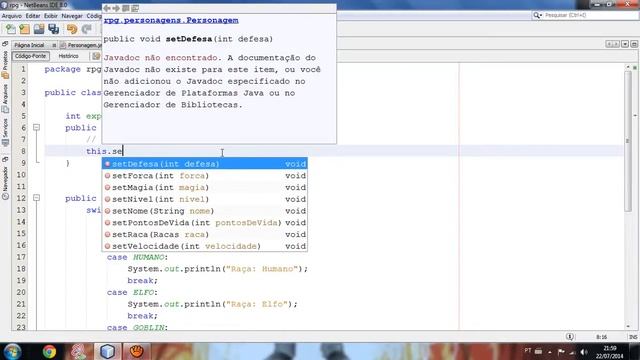Image resolution: width=640 pixels, height=360 pixels.
Task: Click 'case HUMANO:' on line 17
Action: 138,257
